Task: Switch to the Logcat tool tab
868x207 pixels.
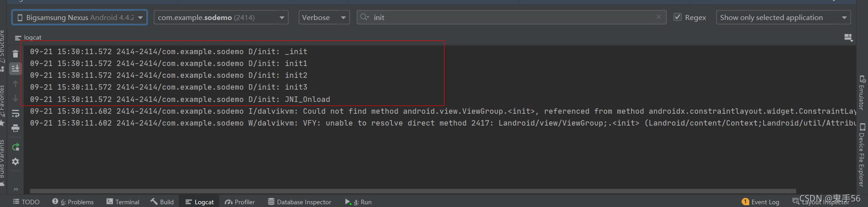Action: click(200, 202)
